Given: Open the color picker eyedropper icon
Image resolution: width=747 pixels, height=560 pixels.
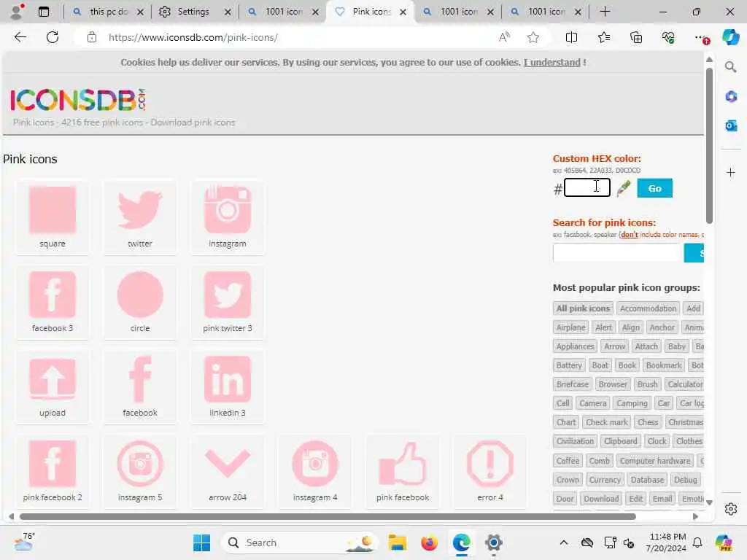Looking at the screenshot, I should coord(623,188).
